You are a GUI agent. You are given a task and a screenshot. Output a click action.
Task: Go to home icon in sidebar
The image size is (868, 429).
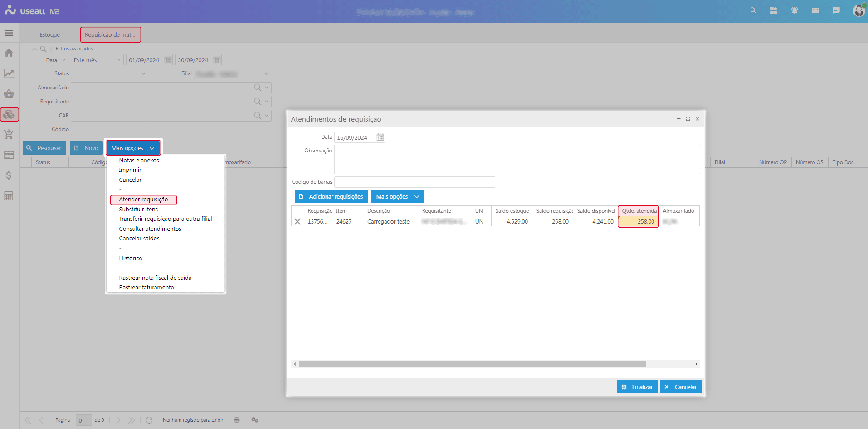[x=9, y=53]
